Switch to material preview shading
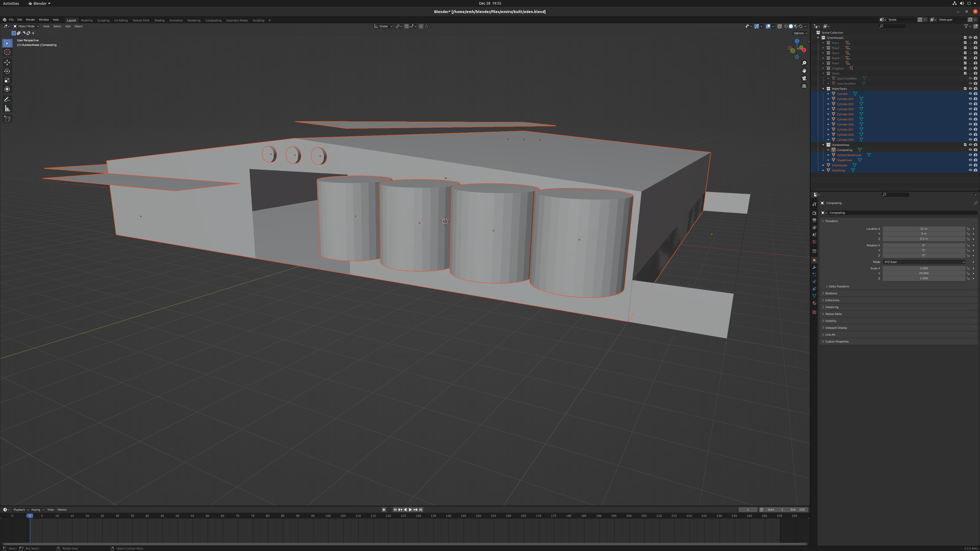Image resolution: width=980 pixels, height=551 pixels. pyautogui.click(x=795, y=26)
